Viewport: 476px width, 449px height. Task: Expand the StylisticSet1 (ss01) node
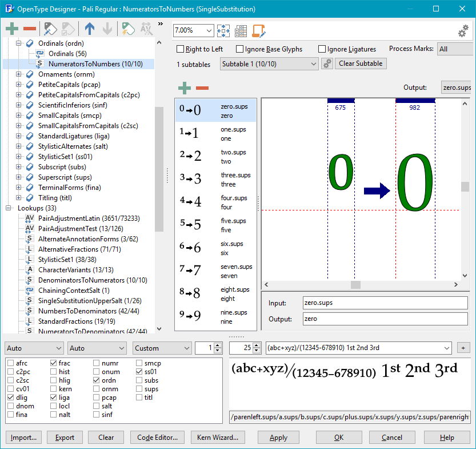point(18,157)
